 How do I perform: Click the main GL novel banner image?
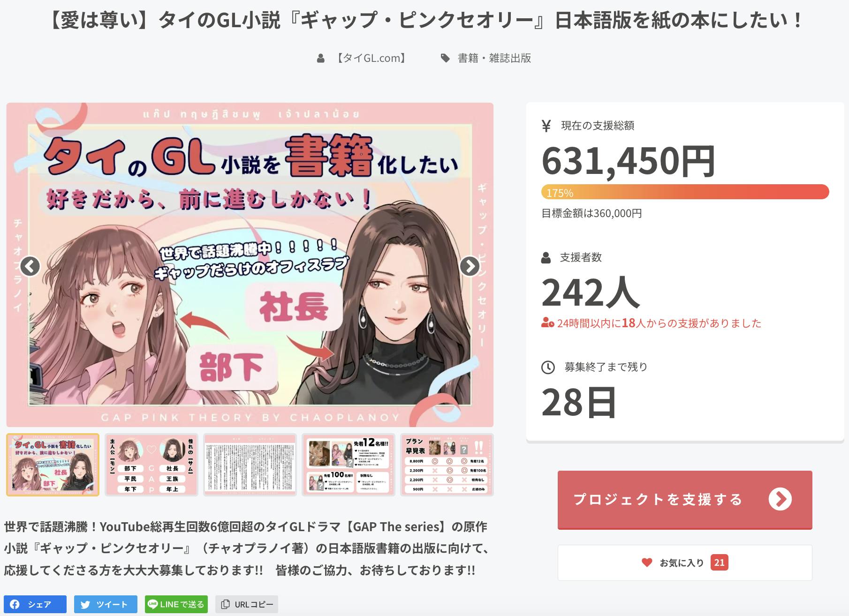point(250,265)
